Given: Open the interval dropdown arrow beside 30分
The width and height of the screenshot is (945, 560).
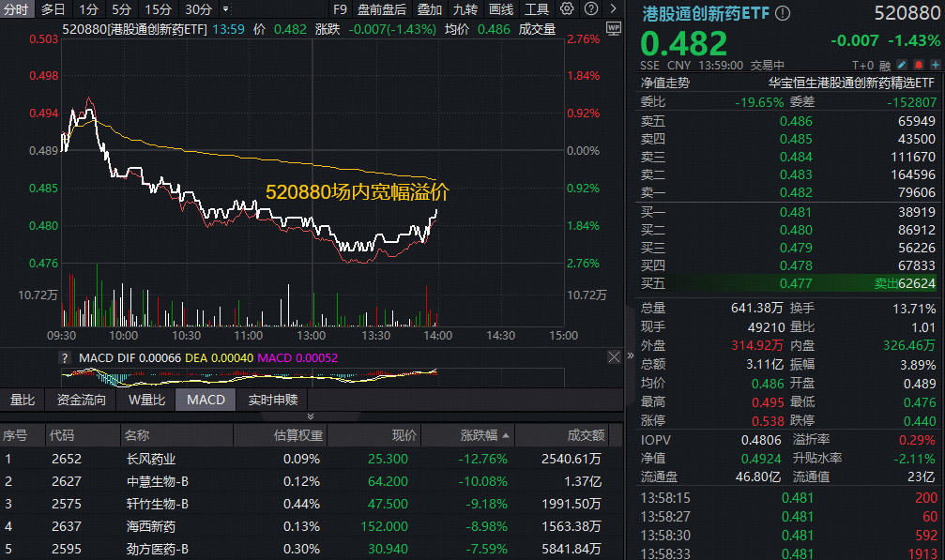Looking at the screenshot, I should click(x=226, y=8).
